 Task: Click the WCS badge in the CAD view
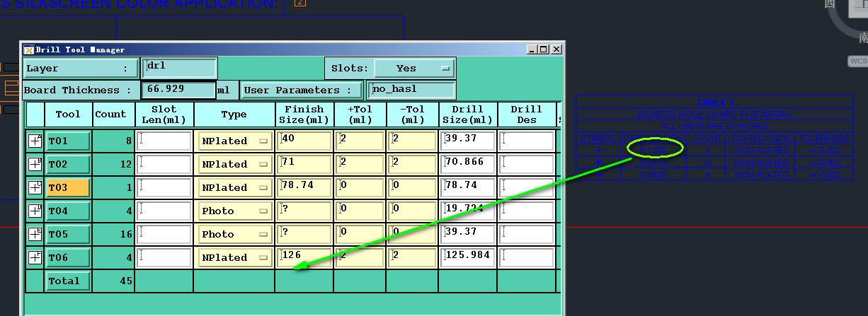click(x=857, y=62)
